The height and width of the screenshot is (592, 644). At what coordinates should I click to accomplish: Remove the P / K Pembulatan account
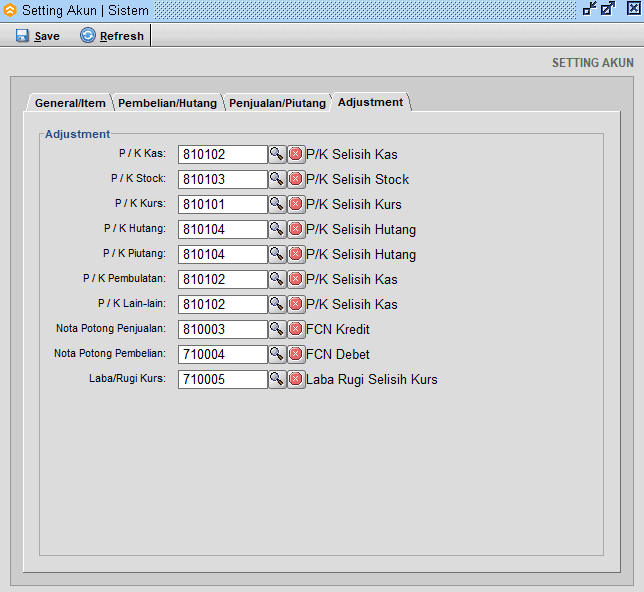click(x=296, y=279)
